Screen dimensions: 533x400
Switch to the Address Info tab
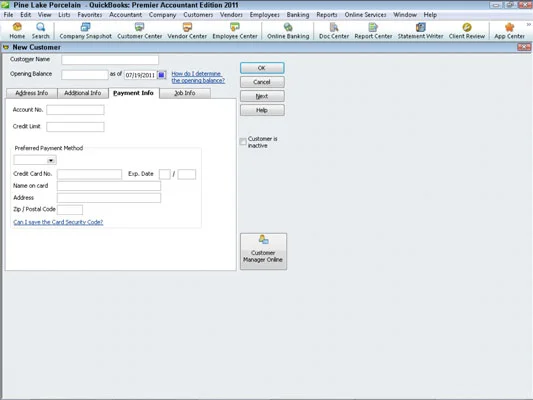tap(32, 93)
